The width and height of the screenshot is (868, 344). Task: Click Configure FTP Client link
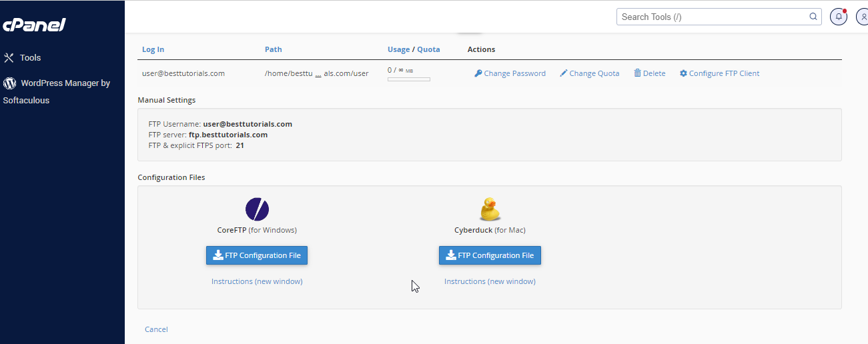click(724, 73)
